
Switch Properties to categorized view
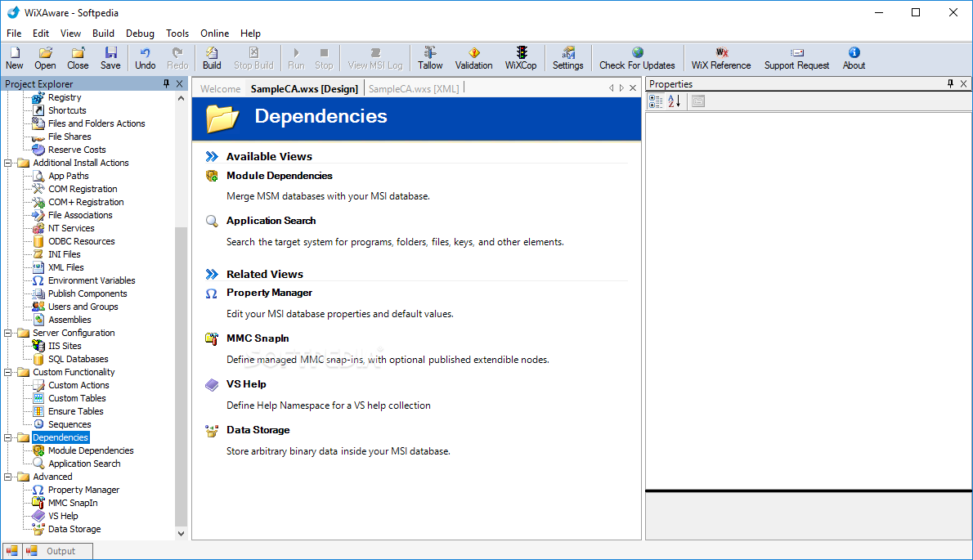656,101
